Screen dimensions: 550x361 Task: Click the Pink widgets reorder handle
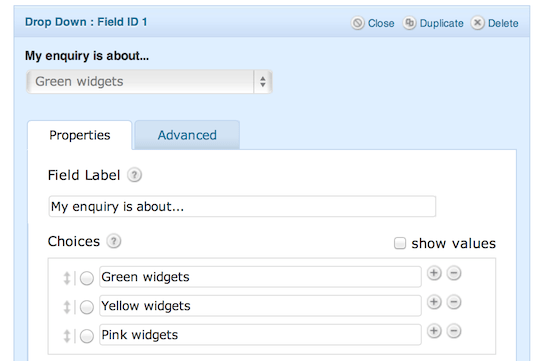[67, 336]
